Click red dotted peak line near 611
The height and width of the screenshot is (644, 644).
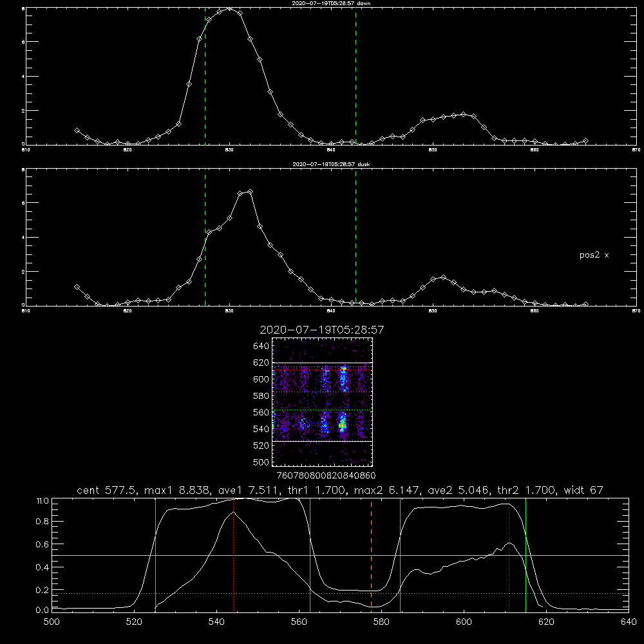pyautogui.click(x=509, y=554)
